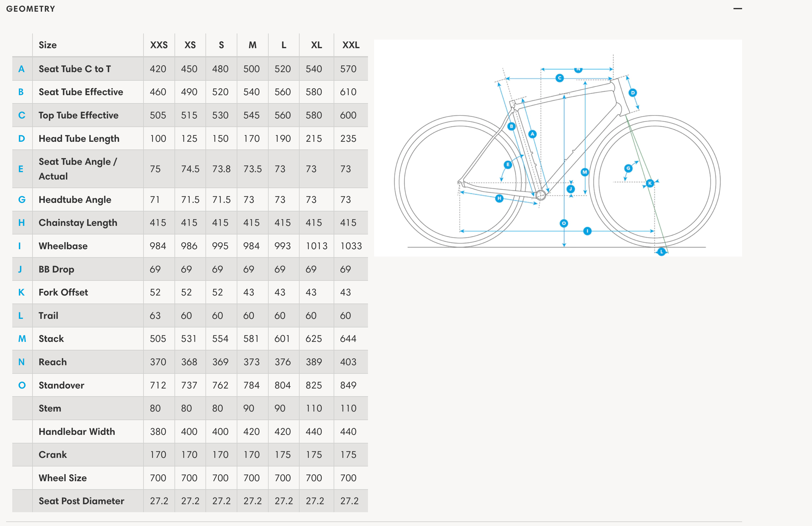Image resolution: width=812 pixels, height=526 pixels.
Task: Switch to the XXS size column
Action: [159, 45]
